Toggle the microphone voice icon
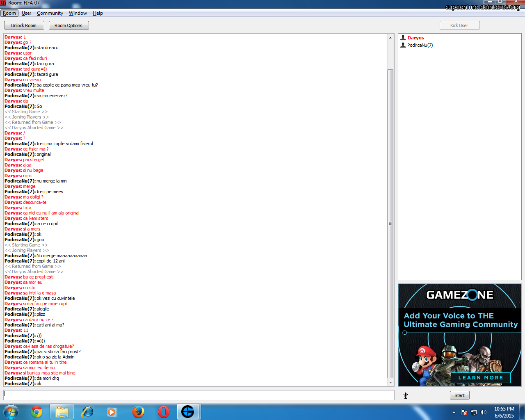The height and width of the screenshot is (420, 525). [x=406, y=395]
